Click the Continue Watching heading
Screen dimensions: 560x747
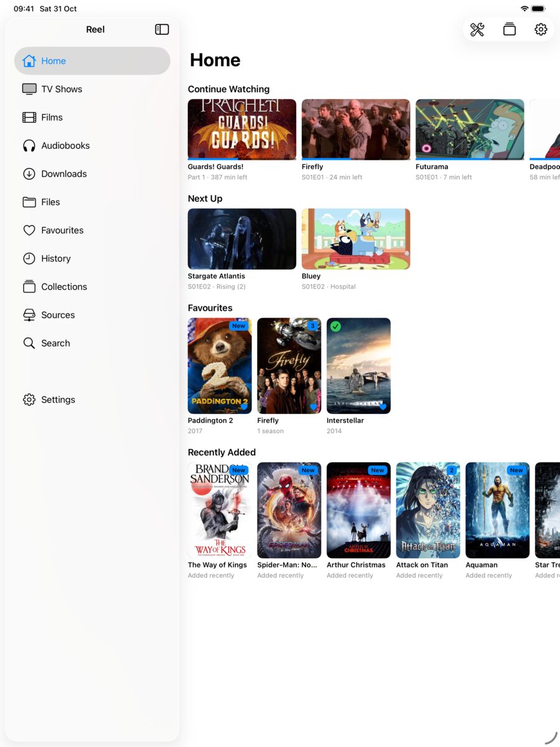click(x=228, y=89)
